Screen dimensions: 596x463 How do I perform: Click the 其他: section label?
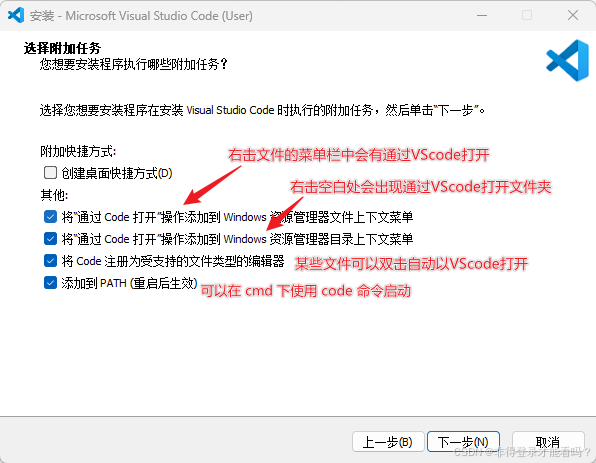pyautogui.click(x=54, y=195)
